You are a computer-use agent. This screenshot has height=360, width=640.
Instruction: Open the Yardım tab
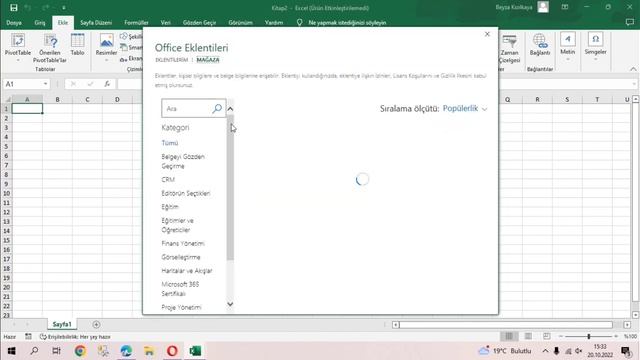274,22
